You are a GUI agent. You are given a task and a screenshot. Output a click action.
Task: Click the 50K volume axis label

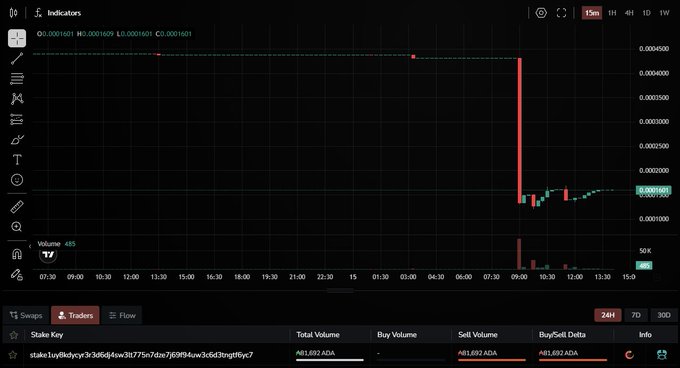[x=645, y=251]
